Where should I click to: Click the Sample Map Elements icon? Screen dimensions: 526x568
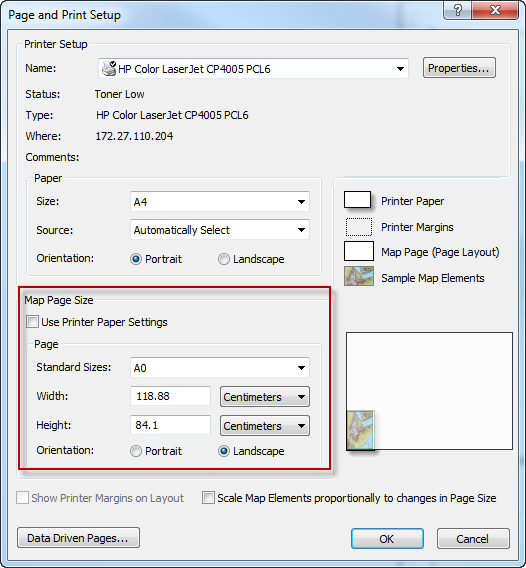(x=359, y=276)
